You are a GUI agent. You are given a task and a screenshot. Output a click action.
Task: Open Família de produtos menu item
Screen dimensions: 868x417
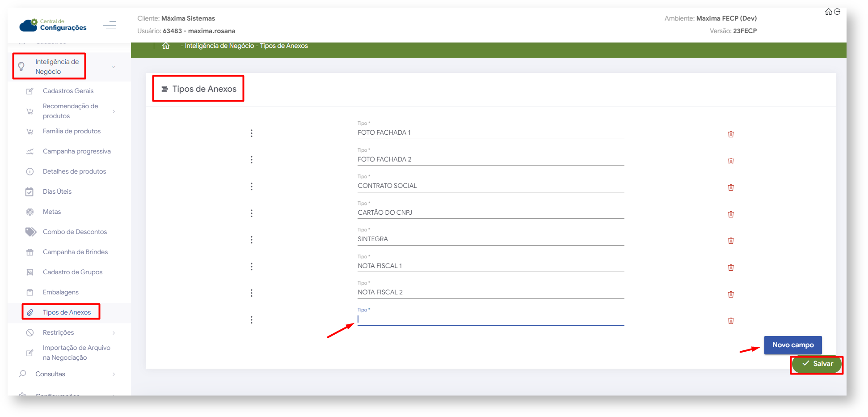coord(72,131)
